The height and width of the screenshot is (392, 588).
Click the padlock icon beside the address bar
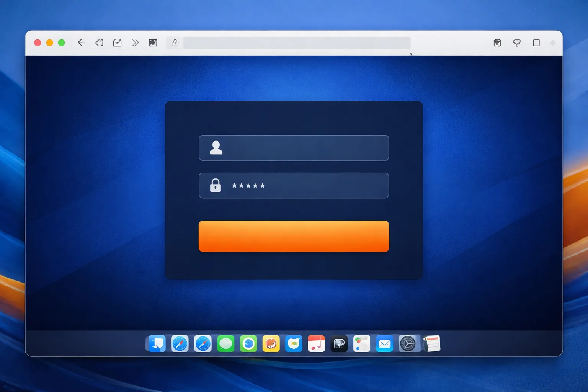175,42
